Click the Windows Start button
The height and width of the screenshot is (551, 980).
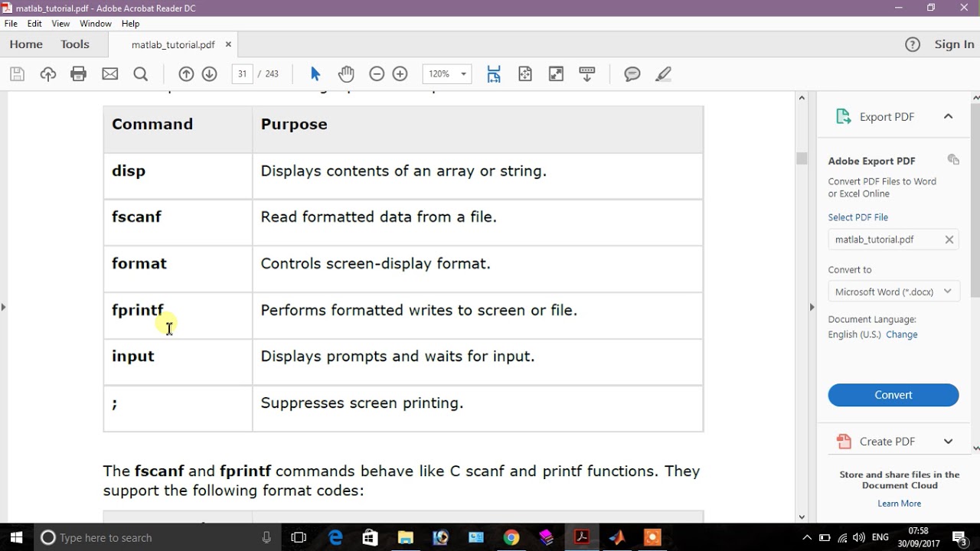click(17, 537)
